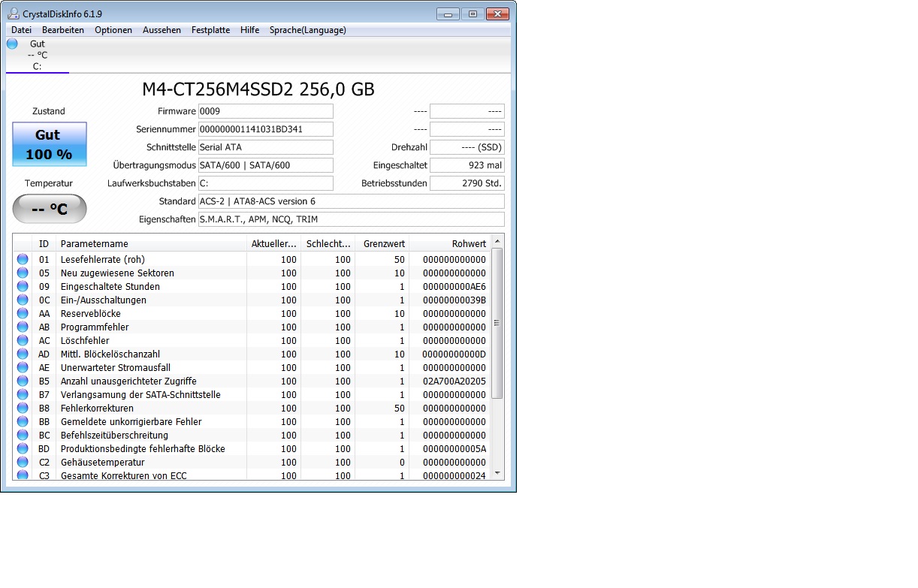Click the drive title M4-CT256M4SSD2 256,0 GB
918x588 pixels.
point(258,89)
